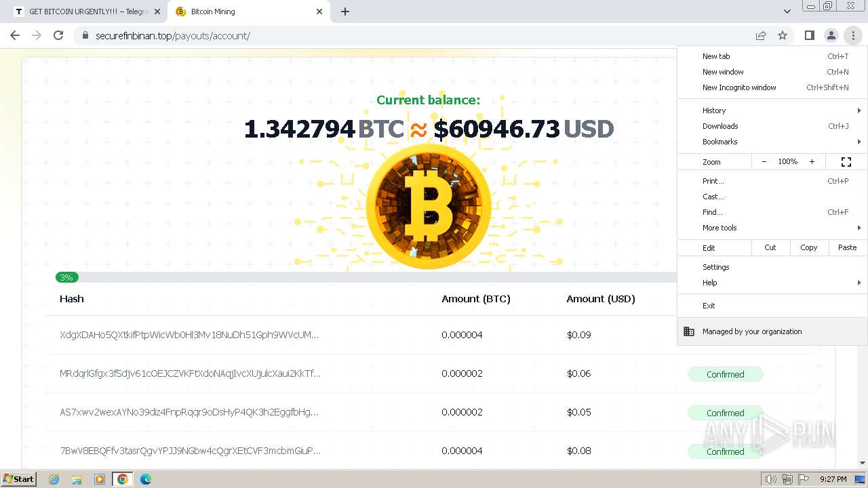The height and width of the screenshot is (488, 868).
Task: Launch Microsoft Edge from taskbar
Action: tap(146, 479)
